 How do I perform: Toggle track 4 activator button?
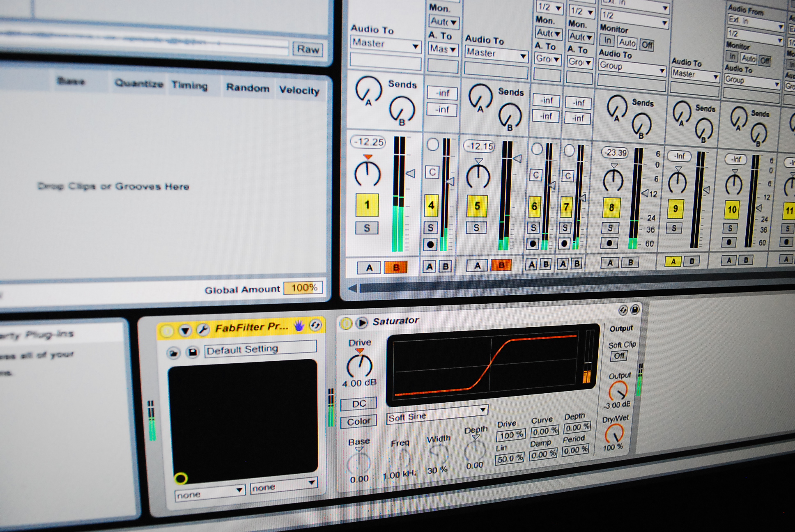coord(431,205)
